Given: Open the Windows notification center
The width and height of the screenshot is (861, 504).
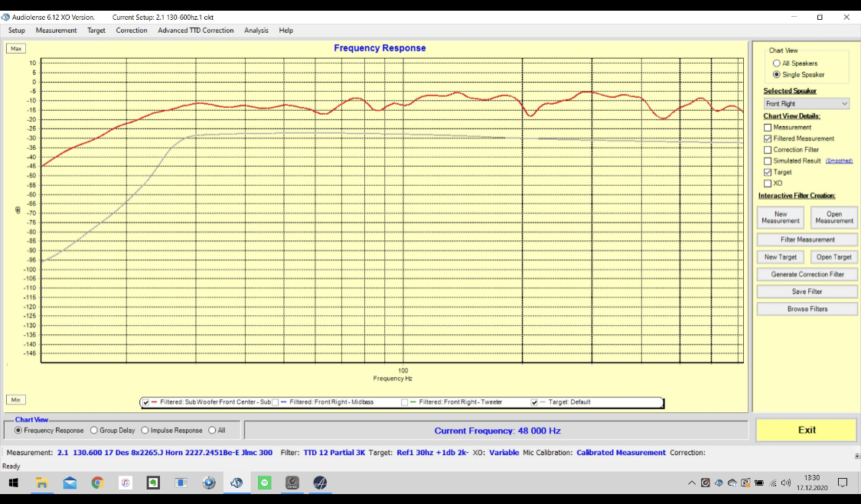Looking at the screenshot, I should coord(843,483).
